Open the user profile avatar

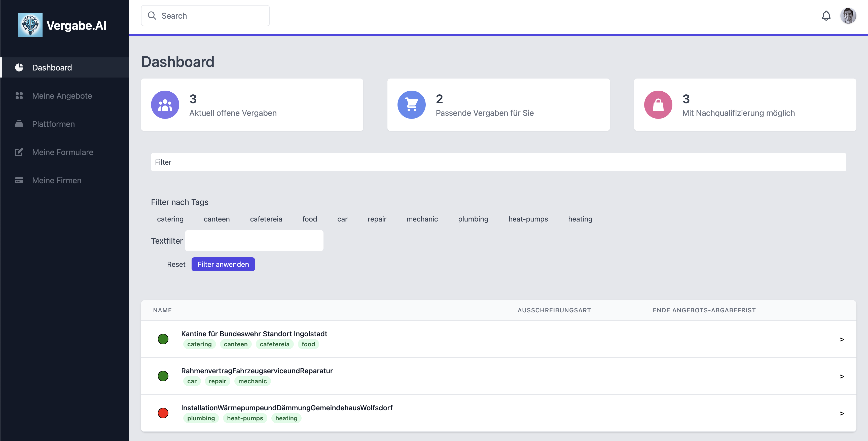[x=848, y=16]
